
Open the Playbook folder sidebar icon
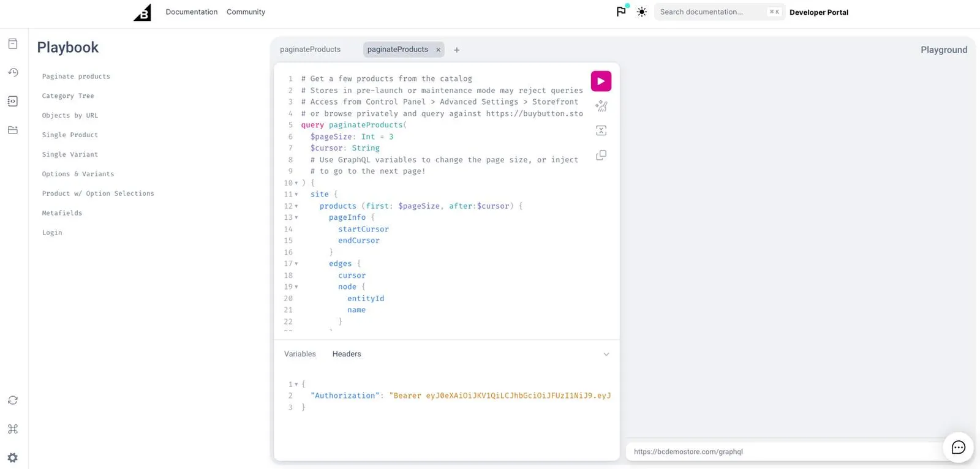[13, 130]
